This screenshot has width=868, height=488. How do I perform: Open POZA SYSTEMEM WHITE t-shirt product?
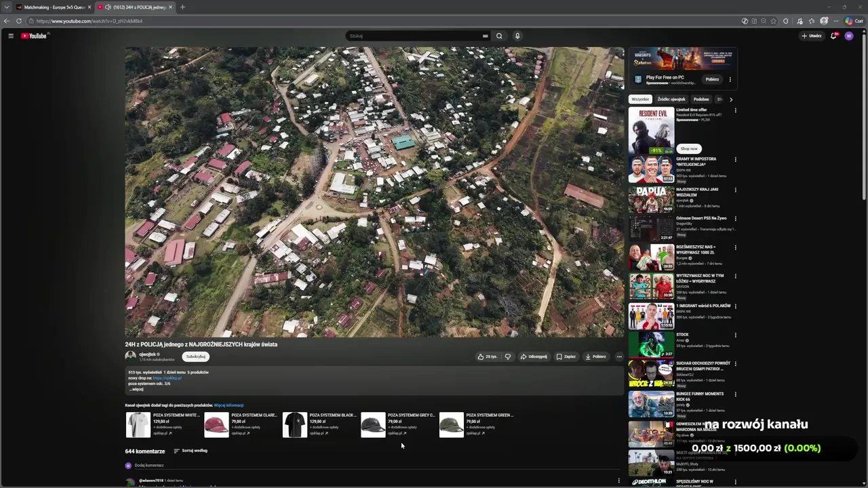point(163,424)
